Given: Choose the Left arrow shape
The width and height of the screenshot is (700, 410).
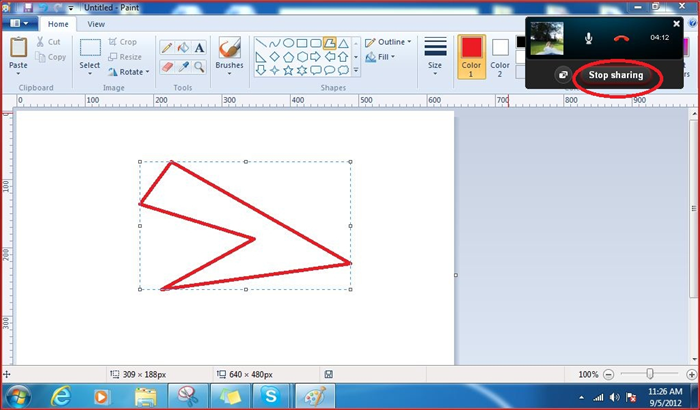Looking at the screenshot, I should (329, 57).
